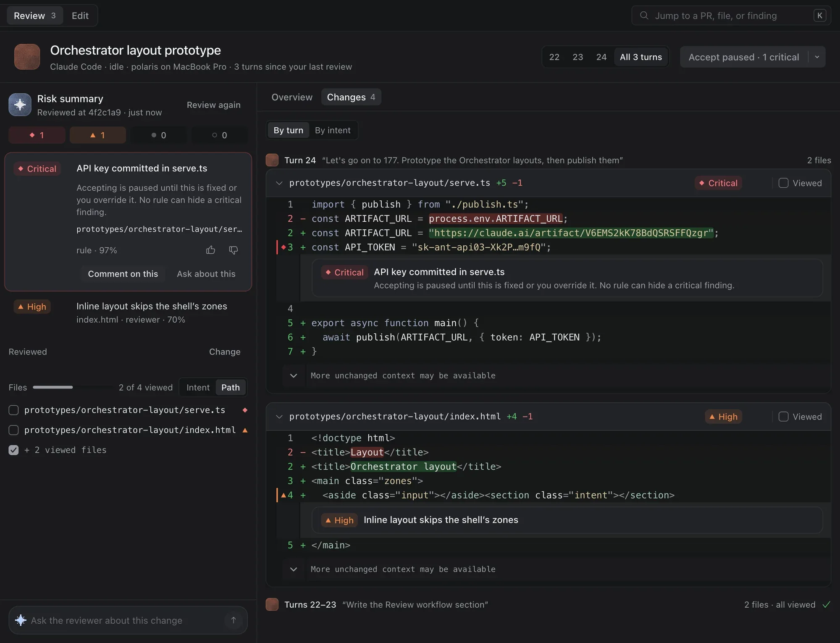This screenshot has height=643, width=840.
Task: Click the thumbs down icon on critical finding
Action: click(234, 250)
